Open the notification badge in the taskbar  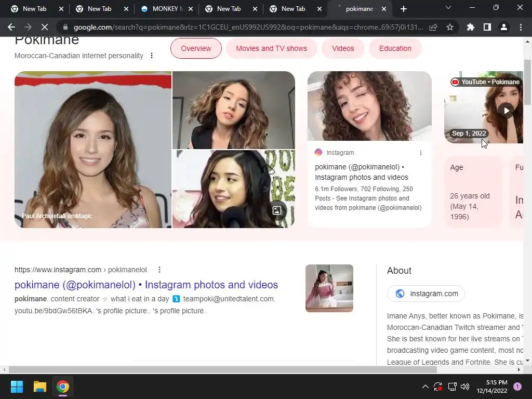point(517,387)
